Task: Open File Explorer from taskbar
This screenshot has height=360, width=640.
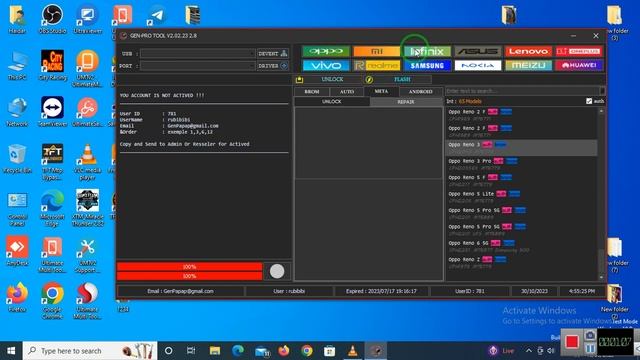Action: pyautogui.click(x=215, y=351)
